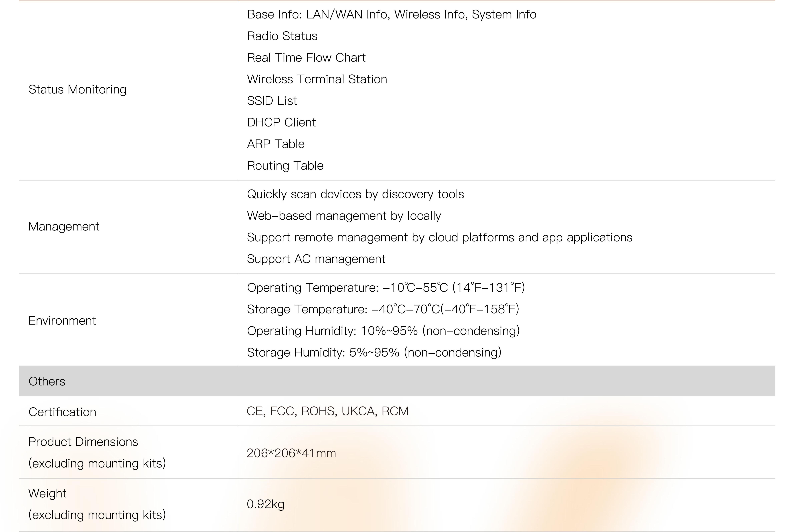Click the 206*206*41mm dimensions value
The height and width of the screenshot is (532, 794).
click(x=291, y=453)
